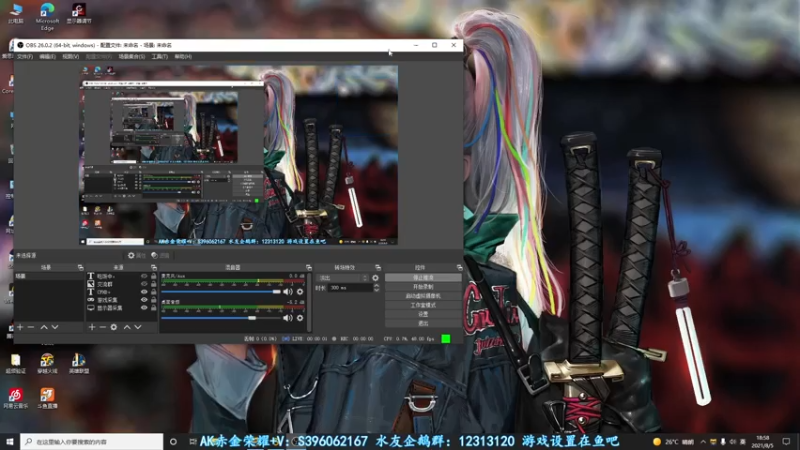Select the 游戏采集 source row
Viewport: 800px width, 450px height.
(121, 300)
